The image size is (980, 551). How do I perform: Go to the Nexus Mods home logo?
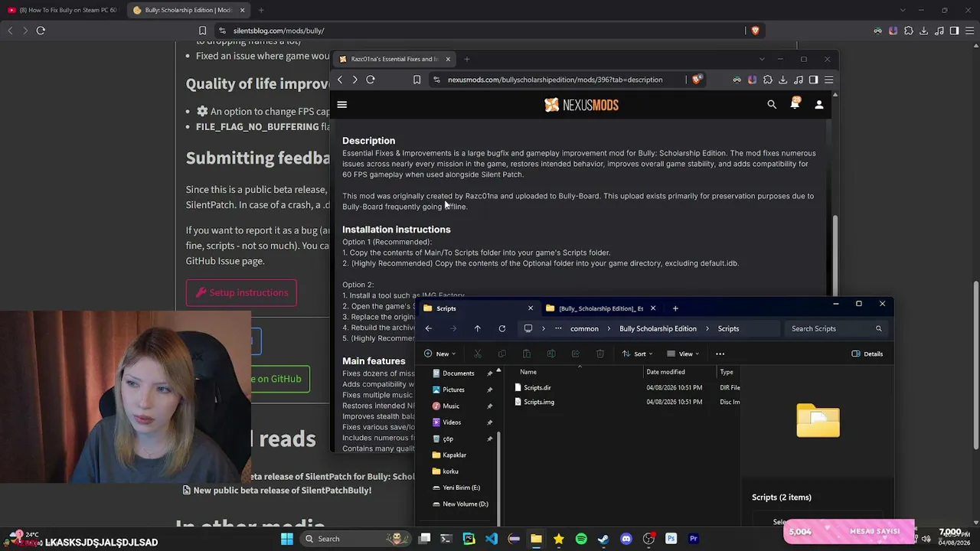pyautogui.click(x=581, y=105)
